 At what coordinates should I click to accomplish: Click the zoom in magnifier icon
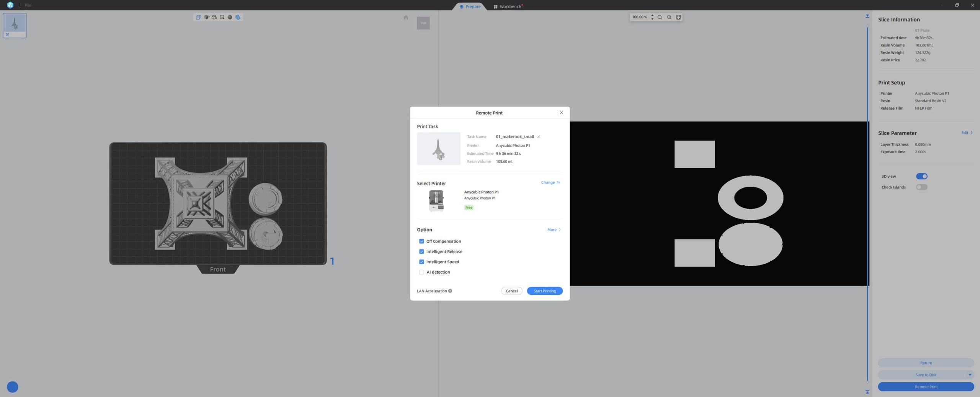coord(669,17)
